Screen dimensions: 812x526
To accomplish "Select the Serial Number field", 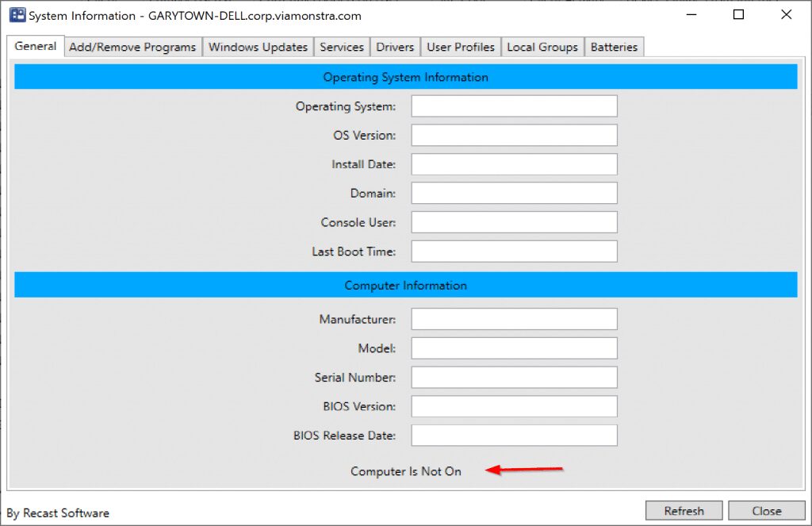I will 514,377.
